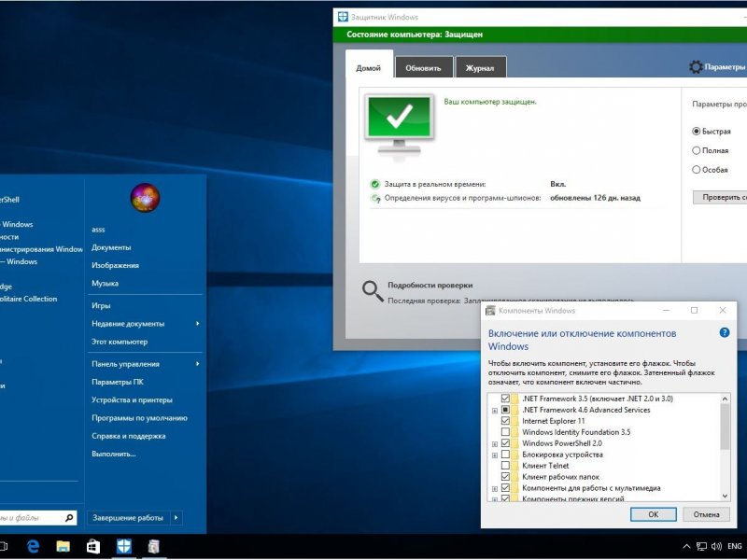Click the ENG language indicator

coord(735,546)
